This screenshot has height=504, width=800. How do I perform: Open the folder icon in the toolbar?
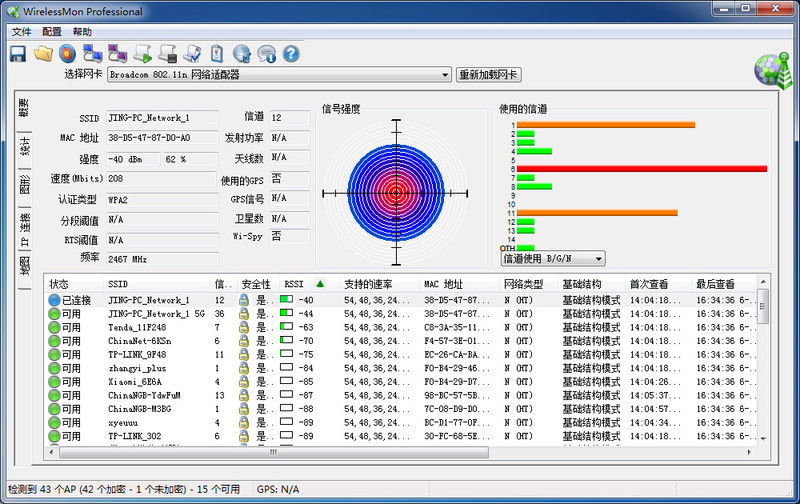point(43,54)
